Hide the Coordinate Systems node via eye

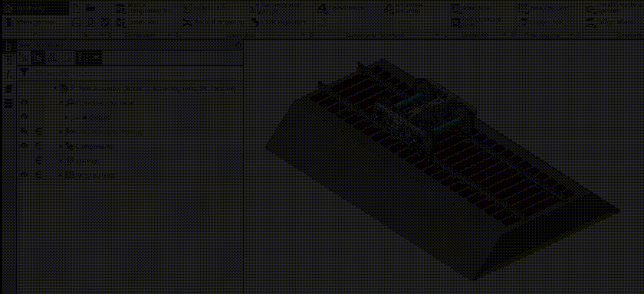point(24,102)
